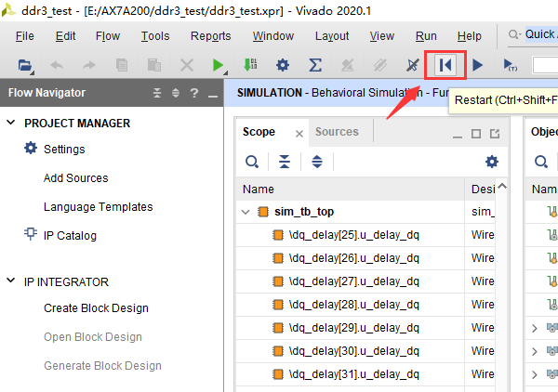Open Settings via toolbar gear icon
558x392 pixels.
pos(283,65)
